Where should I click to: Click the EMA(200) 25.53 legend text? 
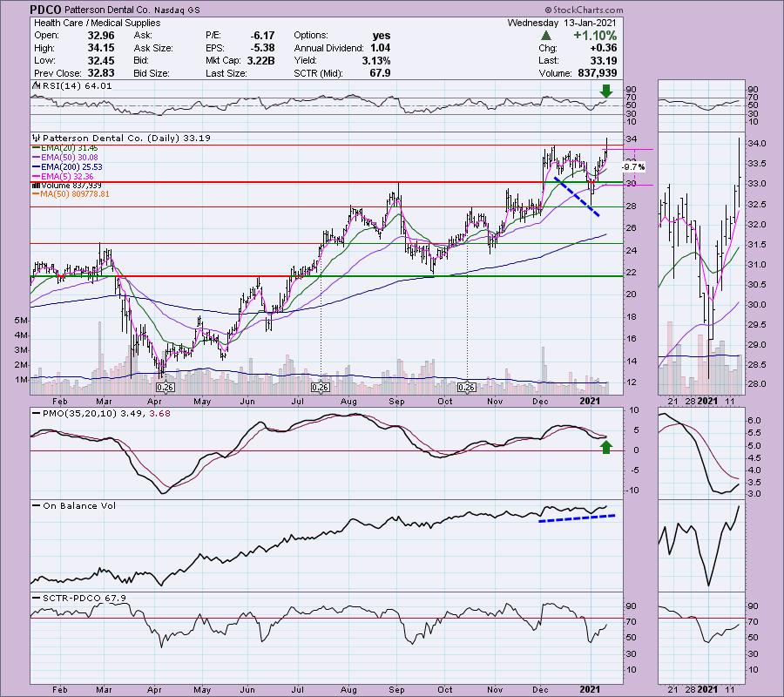pos(71,167)
